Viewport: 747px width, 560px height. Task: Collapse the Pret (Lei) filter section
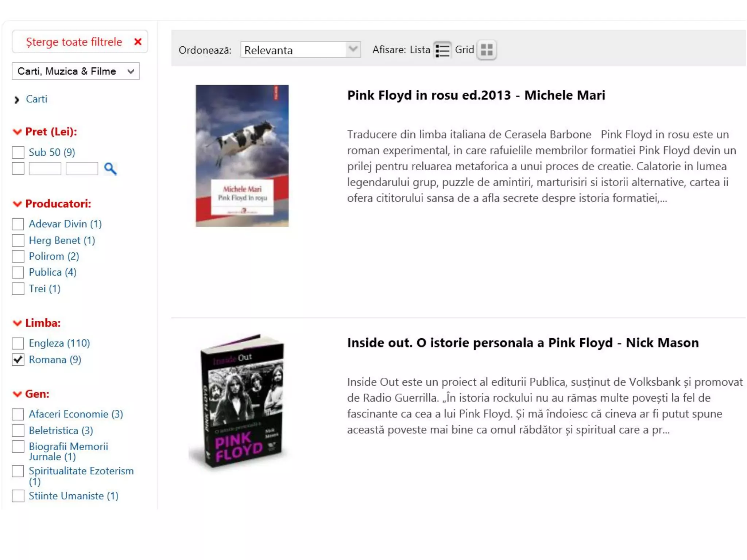tap(17, 132)
